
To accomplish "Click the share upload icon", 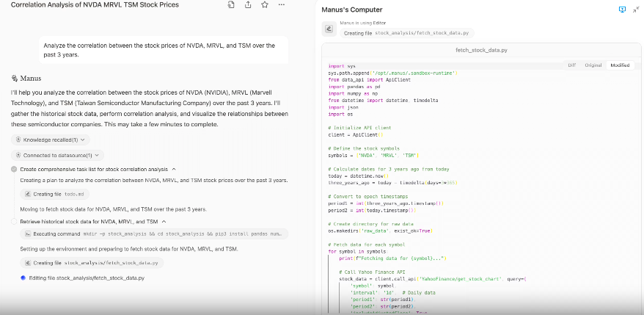I will (248, 5).
